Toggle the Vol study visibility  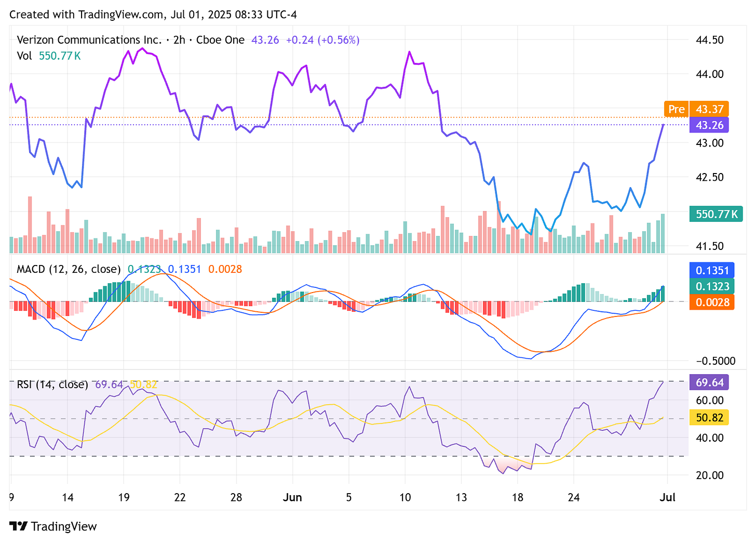click(24, 56)
